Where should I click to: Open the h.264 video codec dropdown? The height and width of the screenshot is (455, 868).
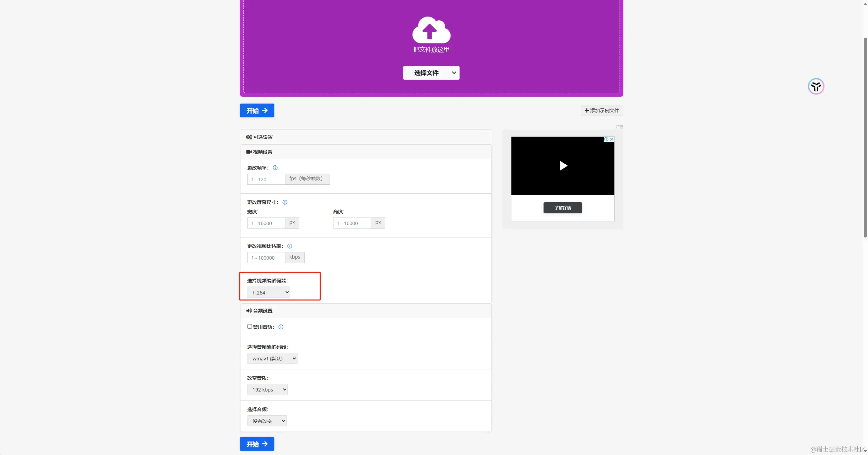[269, 292]
